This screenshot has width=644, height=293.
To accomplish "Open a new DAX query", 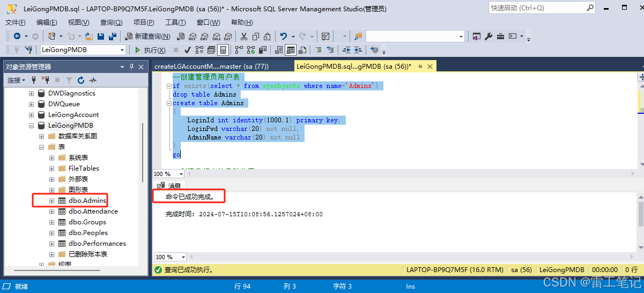I will coord(228,36).
